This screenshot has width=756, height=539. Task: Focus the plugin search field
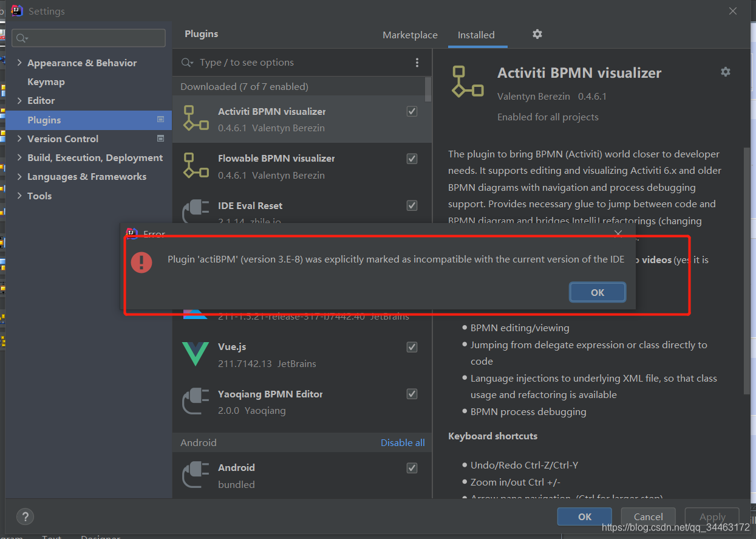[x=302, y=63]
